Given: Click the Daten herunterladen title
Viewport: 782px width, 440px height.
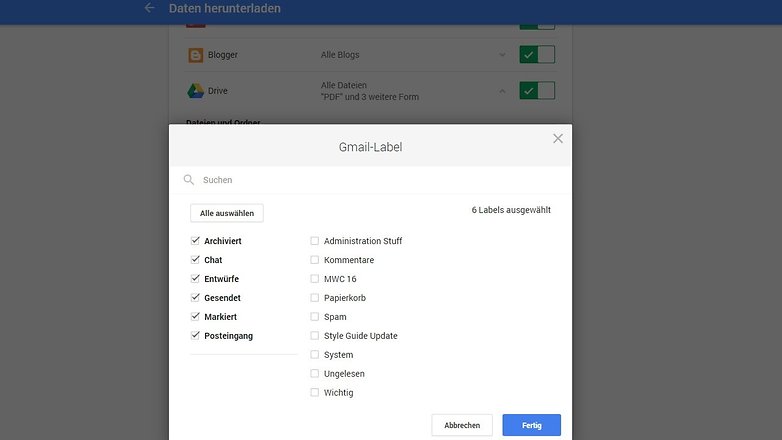Looking at the screenshot, I should [224, 8].
